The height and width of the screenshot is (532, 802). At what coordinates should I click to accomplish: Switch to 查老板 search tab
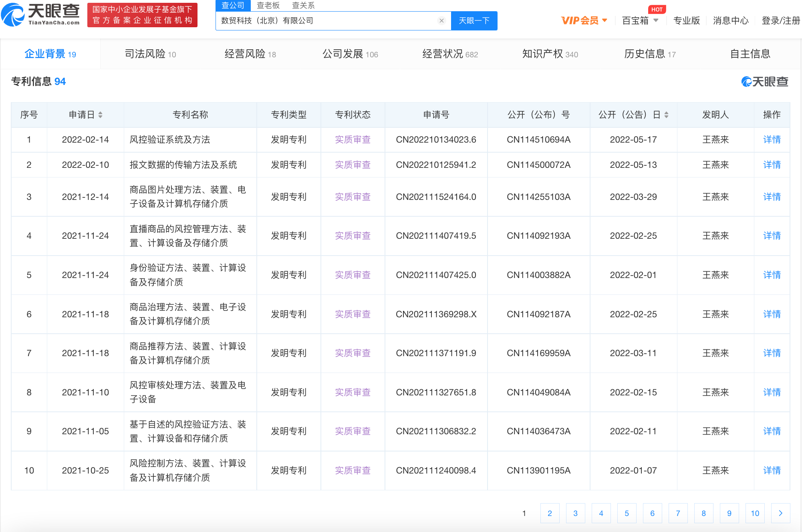pos(268,5)
